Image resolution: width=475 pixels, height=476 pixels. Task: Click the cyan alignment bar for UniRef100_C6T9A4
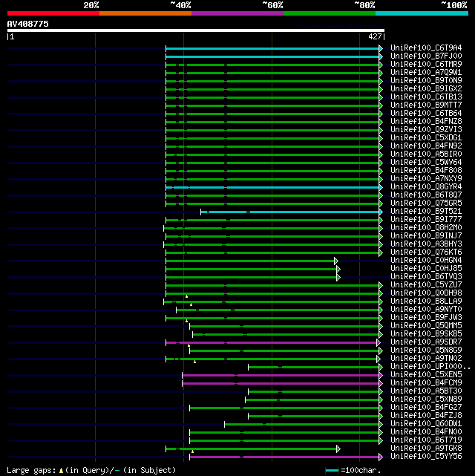pyautogui.click(x=273, y=48)
